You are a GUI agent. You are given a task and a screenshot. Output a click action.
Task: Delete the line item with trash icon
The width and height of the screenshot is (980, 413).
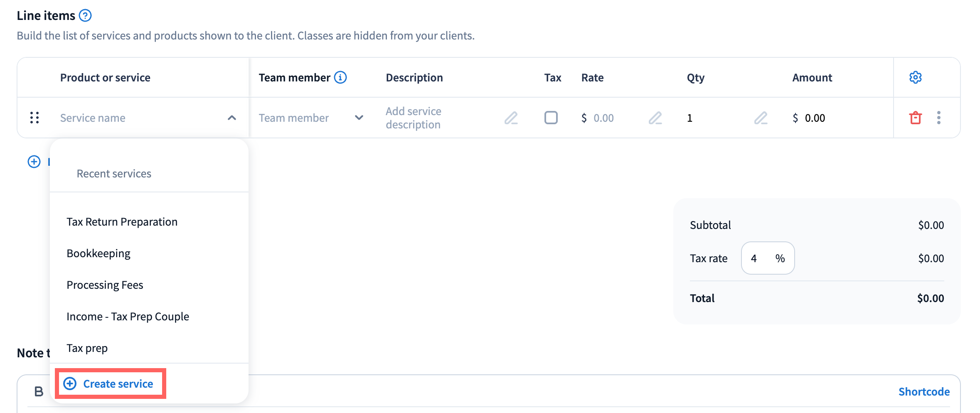pos(915,118)
